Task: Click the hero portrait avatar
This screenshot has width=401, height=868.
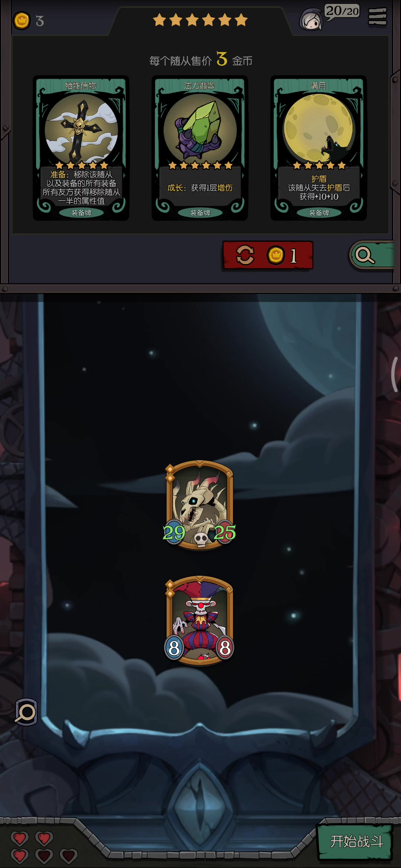Action: [311, 20]
